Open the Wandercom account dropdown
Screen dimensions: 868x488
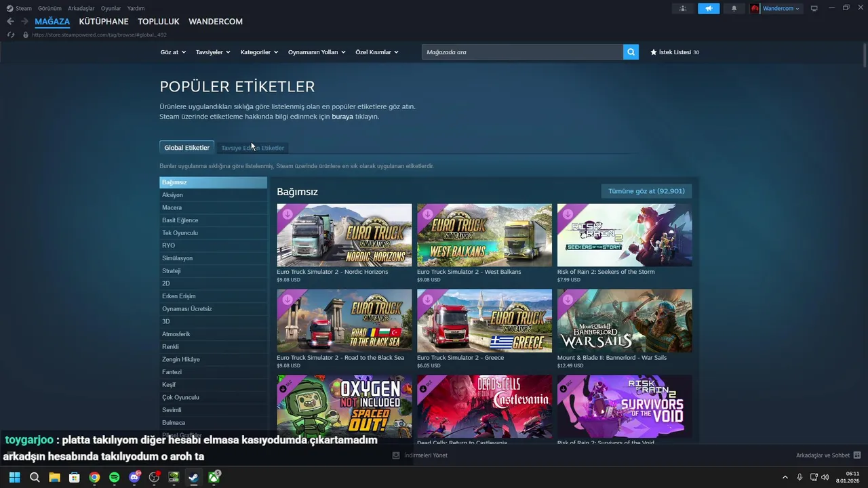tap(781, 8)
